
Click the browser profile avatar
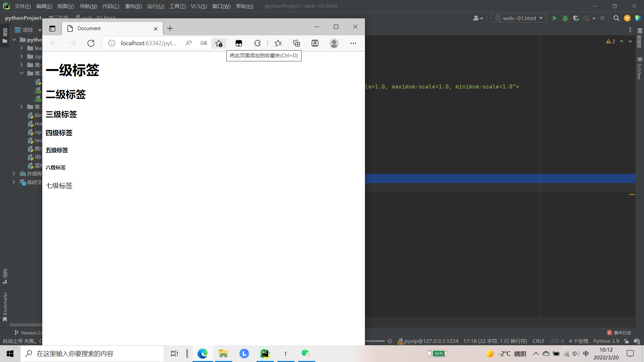pyautogui.click(x=334, y=43)
